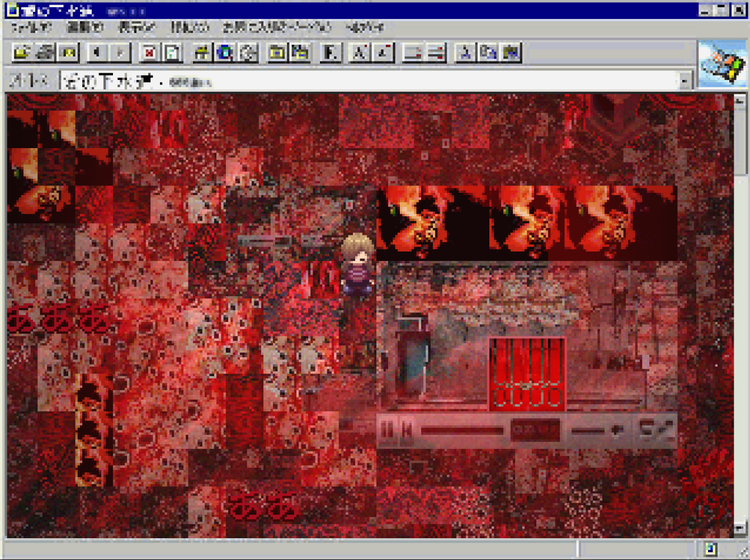Screen dimensions: 750x560
Task: Click the vertical scrollbar down arrow
Action: pyautogui.click(x=739, y=528)
